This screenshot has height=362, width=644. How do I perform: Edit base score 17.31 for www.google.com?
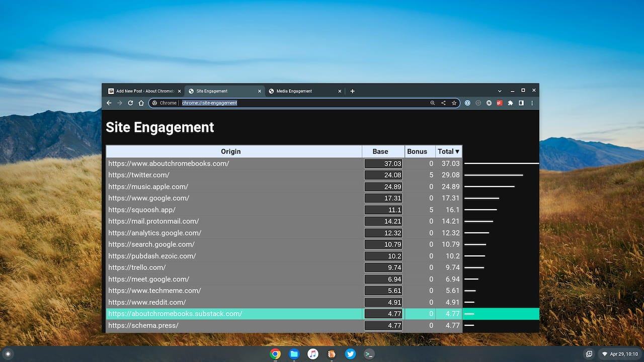point(383,198)
